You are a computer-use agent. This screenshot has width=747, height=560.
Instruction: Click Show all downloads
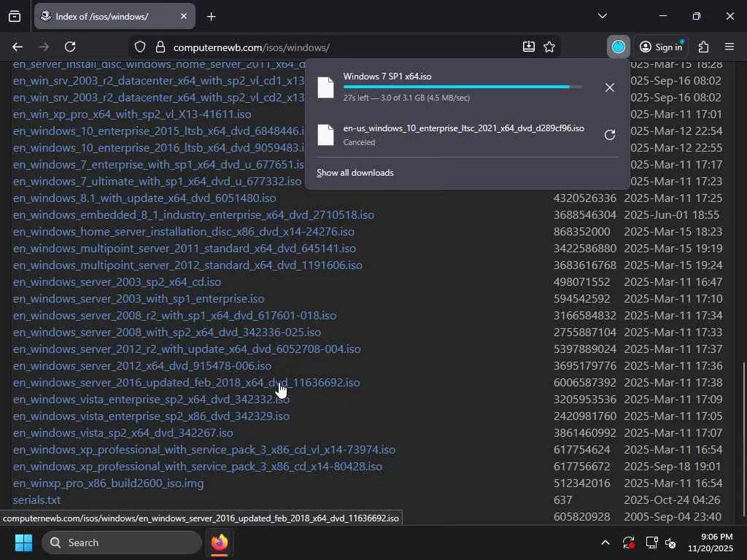point(355,173)
